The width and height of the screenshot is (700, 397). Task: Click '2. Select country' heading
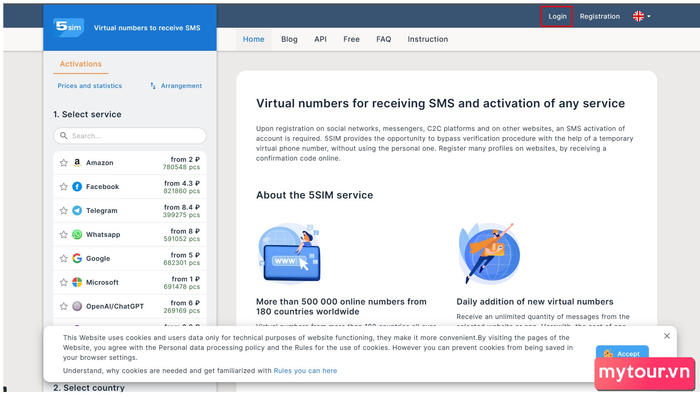(x=89, y=388)
